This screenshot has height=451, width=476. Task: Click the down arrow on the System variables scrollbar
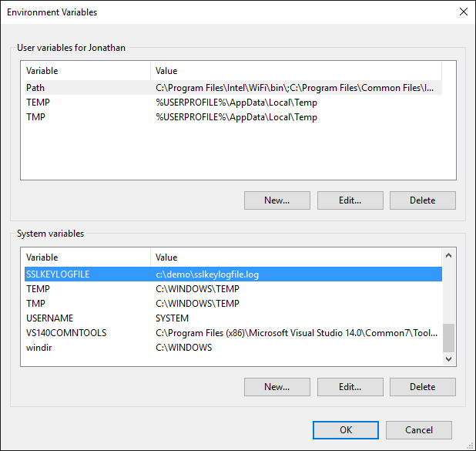pyautogui.click(x=449, y=359)
